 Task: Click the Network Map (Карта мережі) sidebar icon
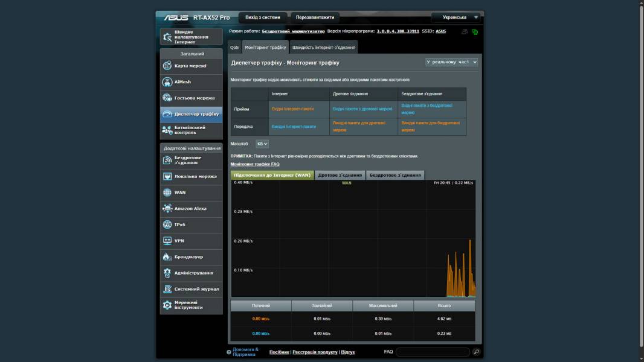point(167,66)
